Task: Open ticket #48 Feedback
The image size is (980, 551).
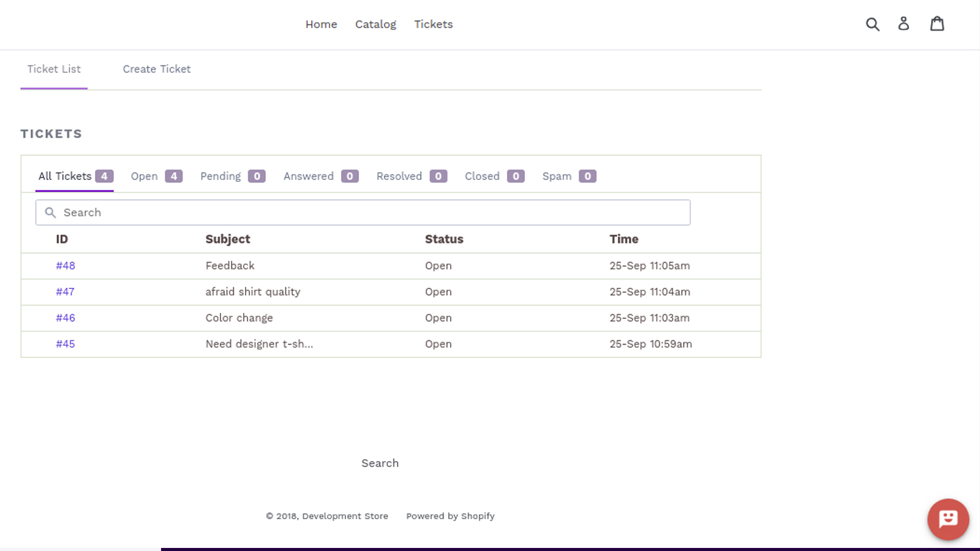Action: click(x=65, y=266)
